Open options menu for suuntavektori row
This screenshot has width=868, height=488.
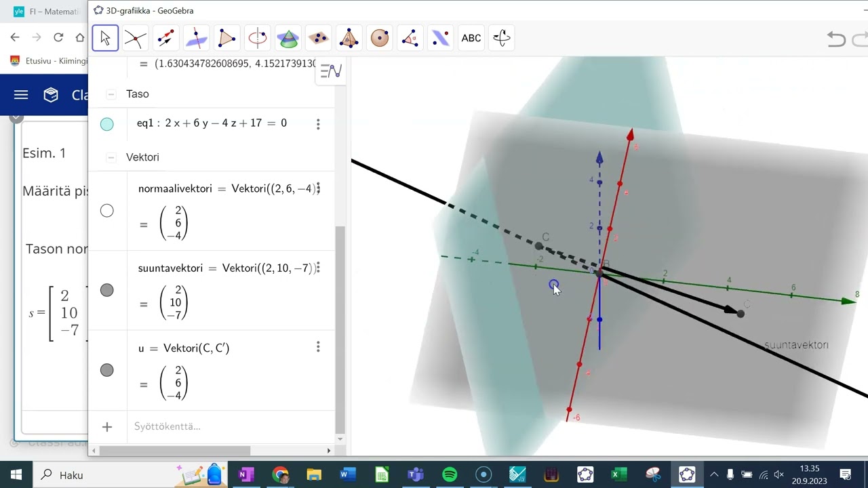coord(318,268)
